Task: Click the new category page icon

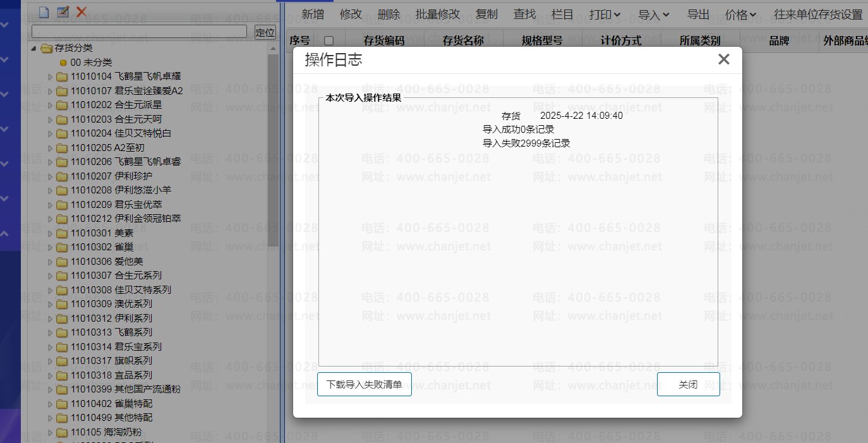Action: 44,12
